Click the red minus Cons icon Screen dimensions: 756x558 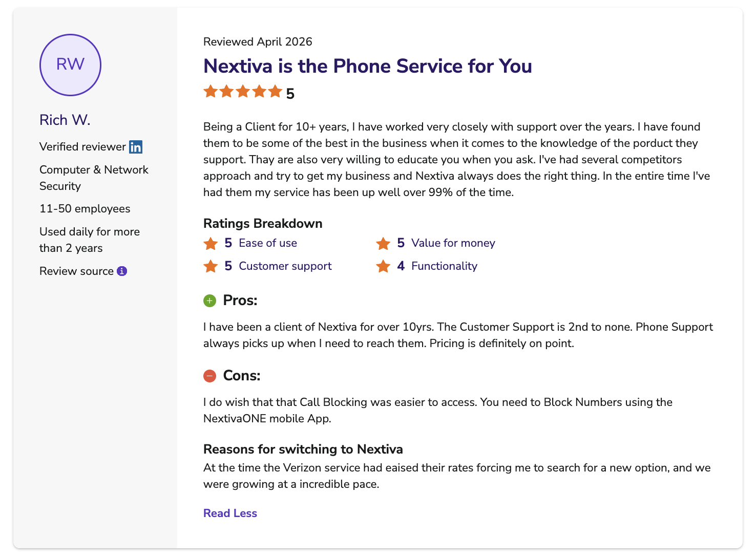coord(209,376)
